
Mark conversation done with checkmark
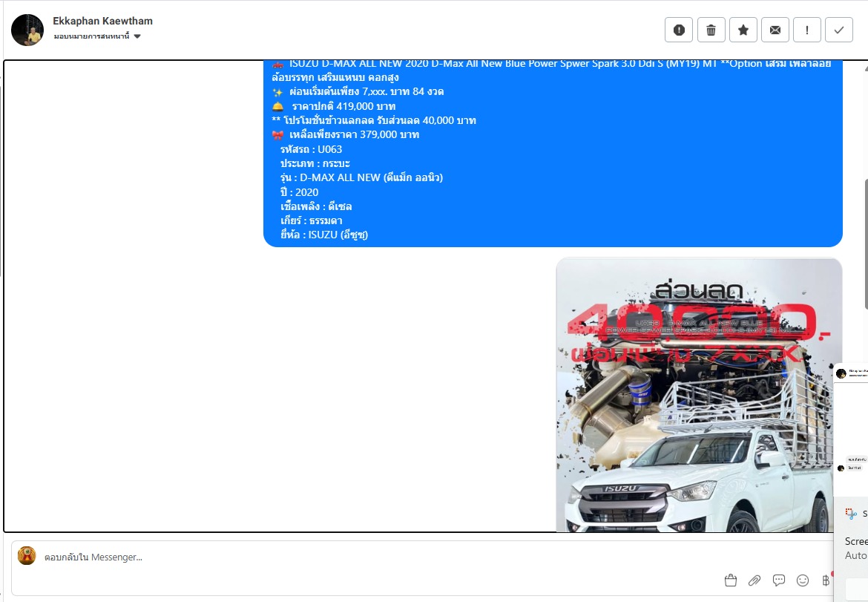pyautogui.click(x=839, y=30)
